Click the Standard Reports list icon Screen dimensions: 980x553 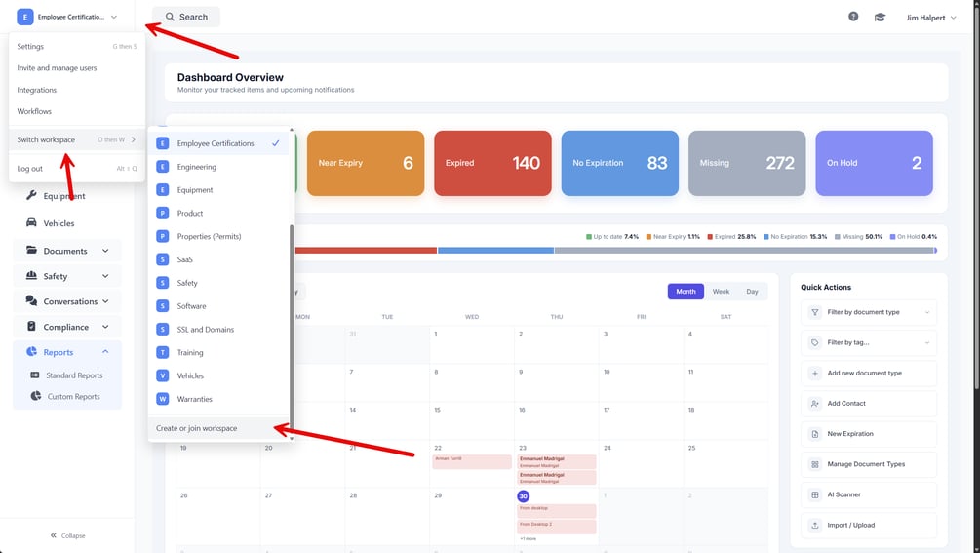click(x=35, y=375)
